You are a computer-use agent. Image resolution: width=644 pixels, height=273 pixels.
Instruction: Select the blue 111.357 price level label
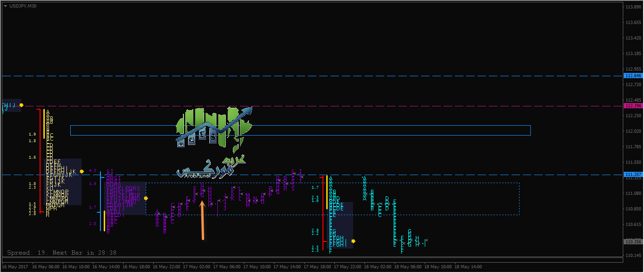coord(633,175)
